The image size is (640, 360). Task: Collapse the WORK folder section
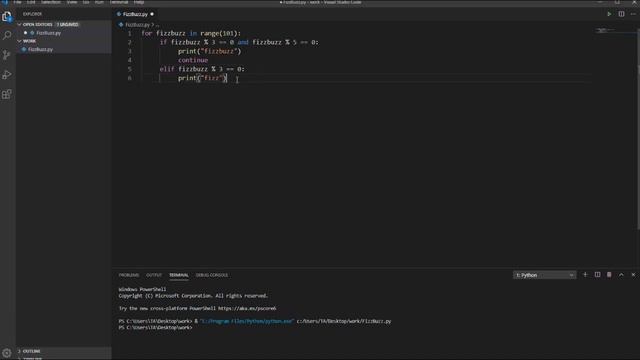coord(19,41)
